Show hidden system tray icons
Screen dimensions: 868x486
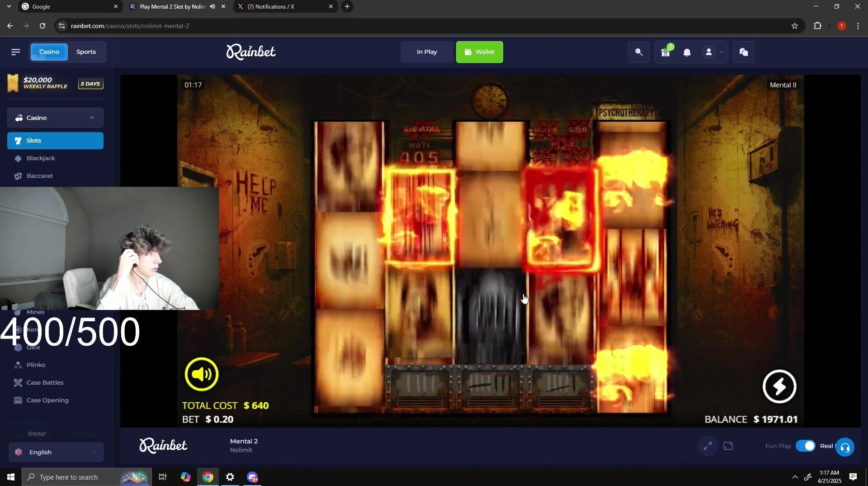click(x=795, y=477)
